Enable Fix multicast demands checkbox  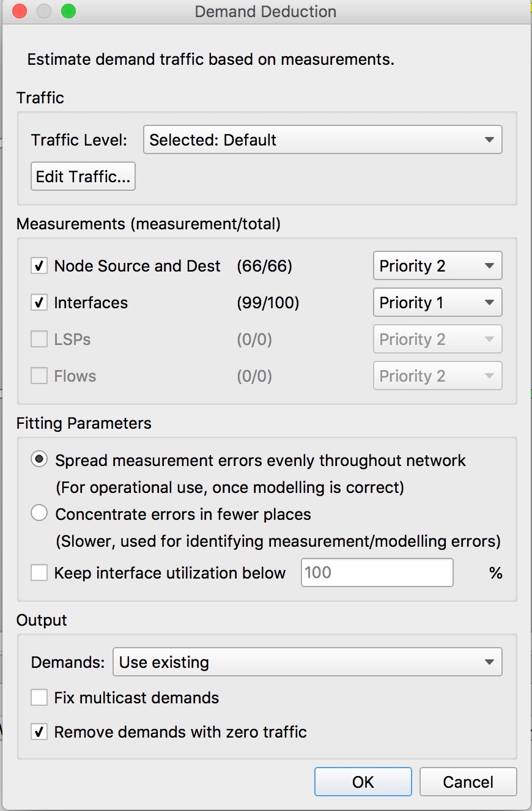[x=39, y=698]
